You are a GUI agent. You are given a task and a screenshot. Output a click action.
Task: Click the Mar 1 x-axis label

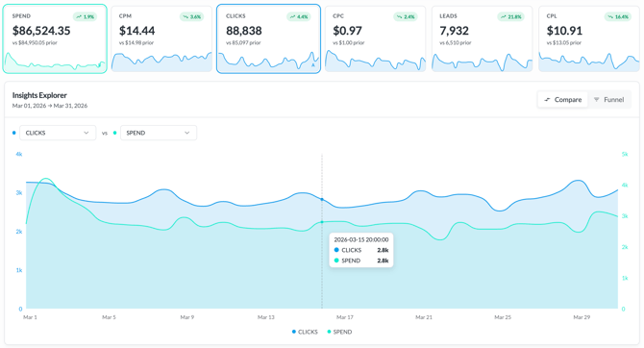click(x=30, y=317)
